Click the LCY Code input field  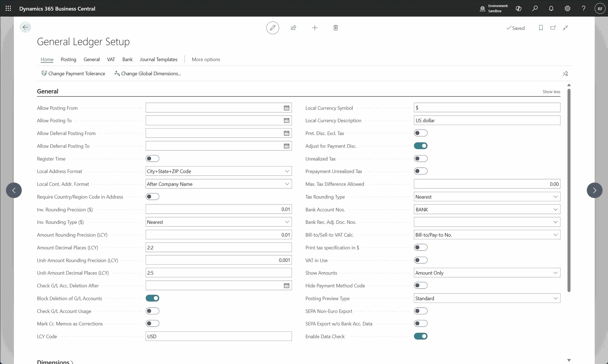(x=218, y=336)
